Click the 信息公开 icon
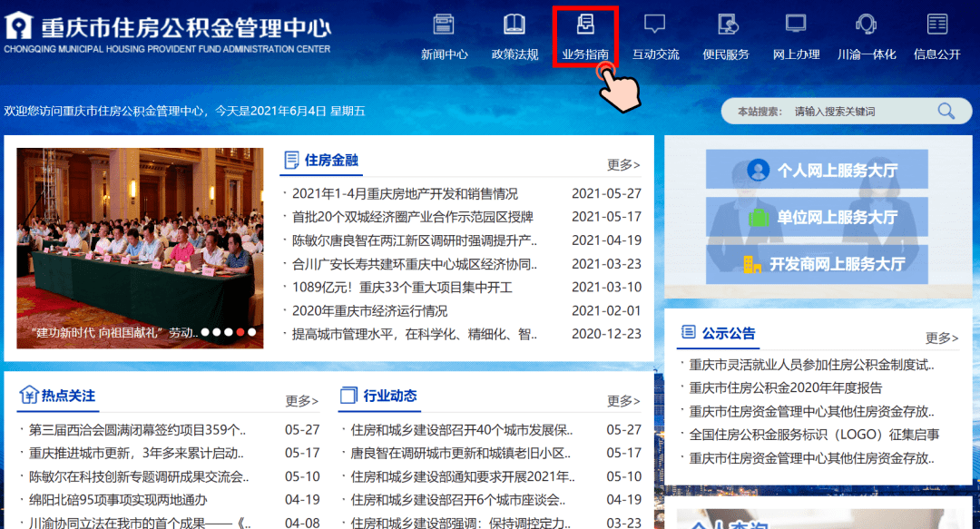The image size is (980, 529). [936, 24]
